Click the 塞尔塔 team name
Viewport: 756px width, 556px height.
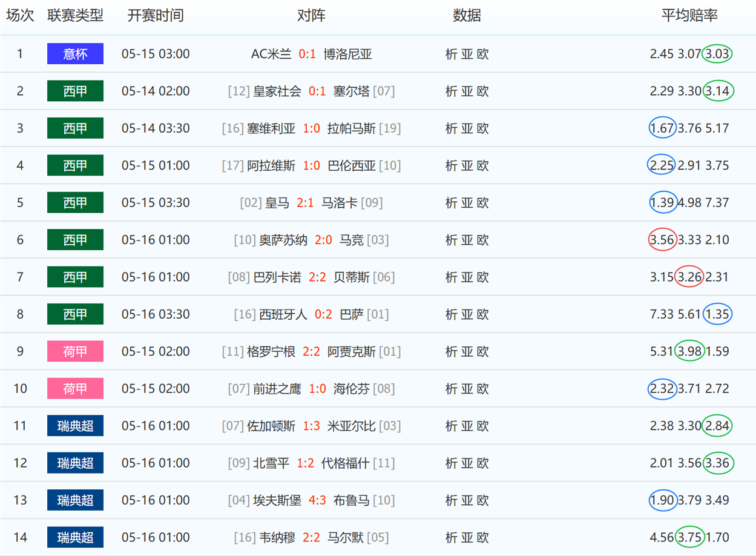tap(351, 91)
